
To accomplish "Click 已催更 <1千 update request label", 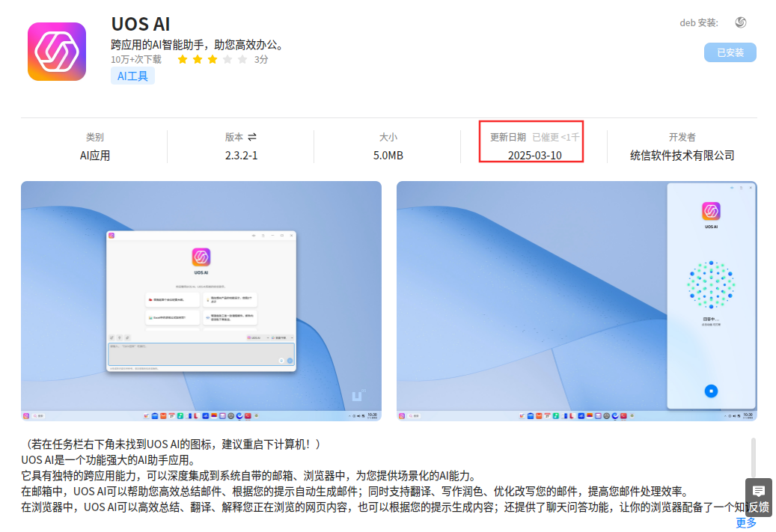I will pos(555,137).
